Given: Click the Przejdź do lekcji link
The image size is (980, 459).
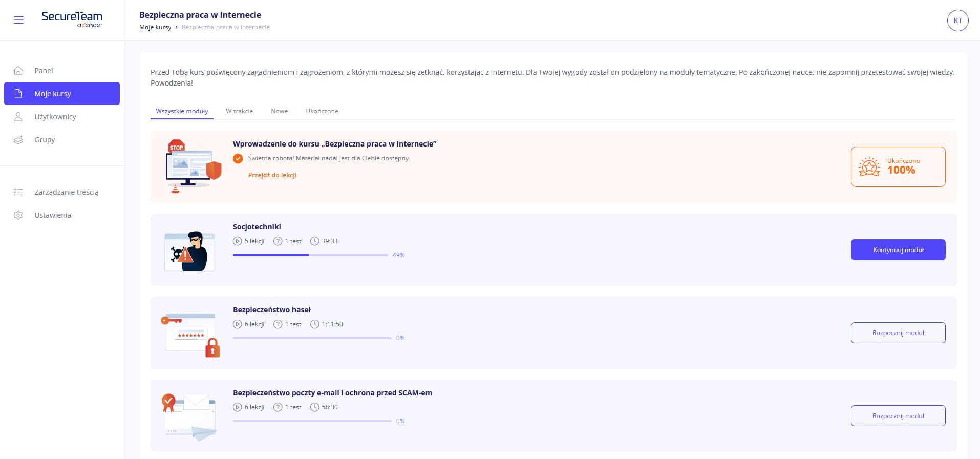Looking at the screenshot, I should (272, 175).
